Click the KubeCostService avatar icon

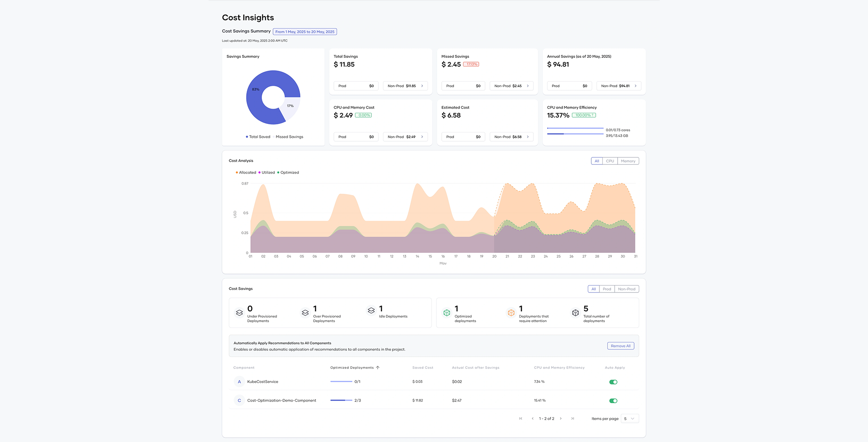click(x=239, y=382)
